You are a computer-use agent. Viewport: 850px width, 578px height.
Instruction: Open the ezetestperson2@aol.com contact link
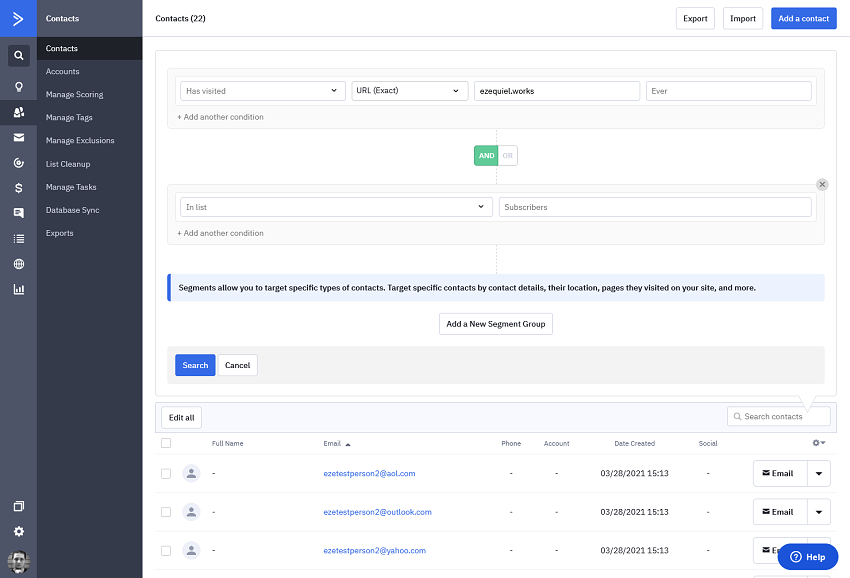click(369, 473)
